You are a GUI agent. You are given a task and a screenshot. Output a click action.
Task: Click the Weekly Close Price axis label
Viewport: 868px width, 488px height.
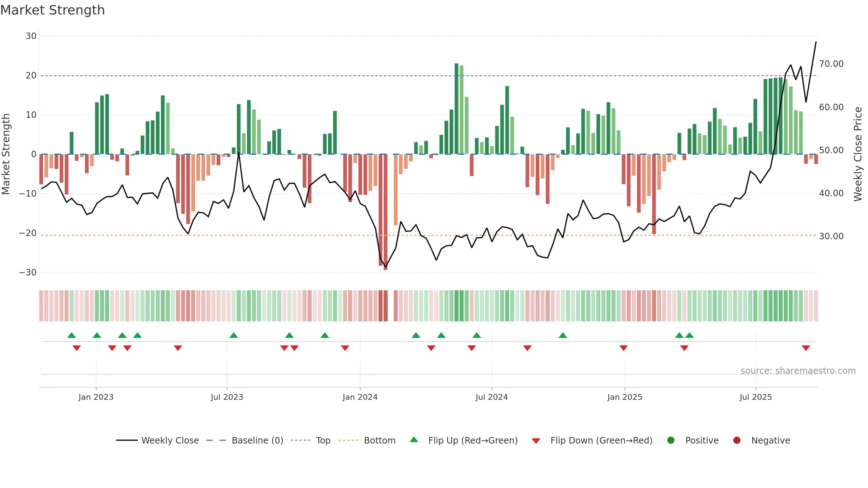[858, 154]
